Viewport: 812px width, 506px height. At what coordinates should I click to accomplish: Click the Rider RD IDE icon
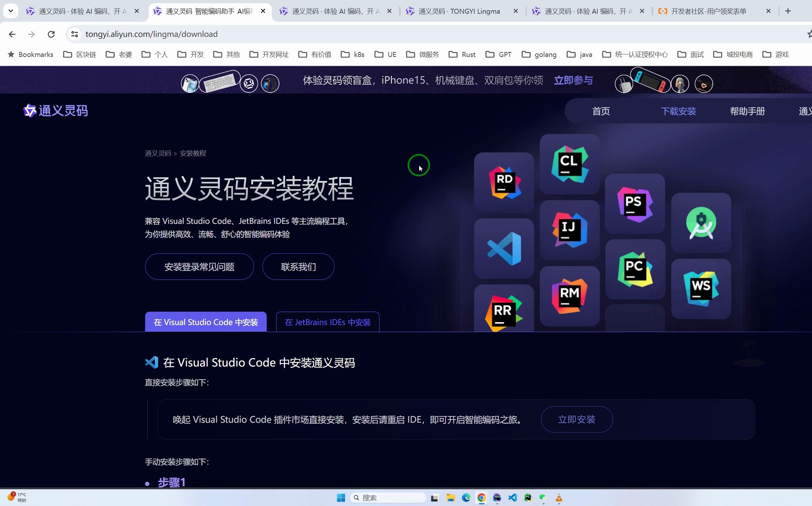(x=505, y=183)
